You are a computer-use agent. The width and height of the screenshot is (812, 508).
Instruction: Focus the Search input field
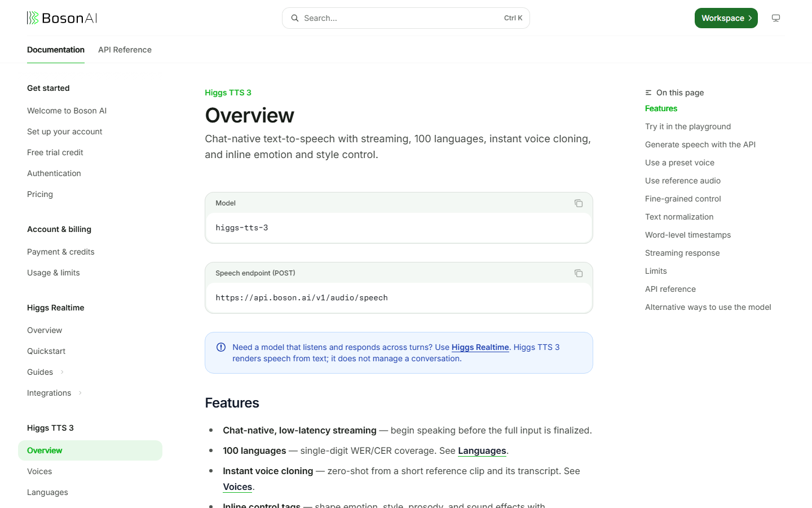point(406,18)
